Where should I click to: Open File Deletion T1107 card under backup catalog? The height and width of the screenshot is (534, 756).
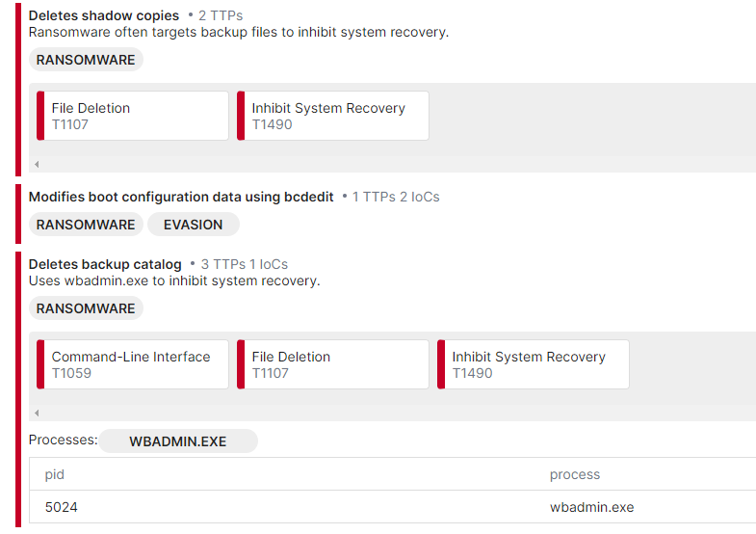click(333, 364)
